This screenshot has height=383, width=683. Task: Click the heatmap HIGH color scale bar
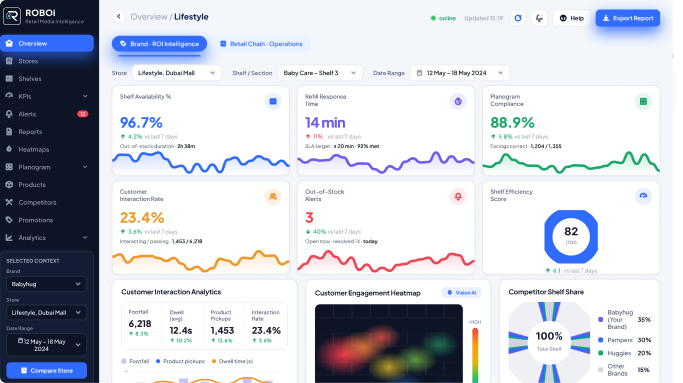pyautogui.click(x=475, y=355)
